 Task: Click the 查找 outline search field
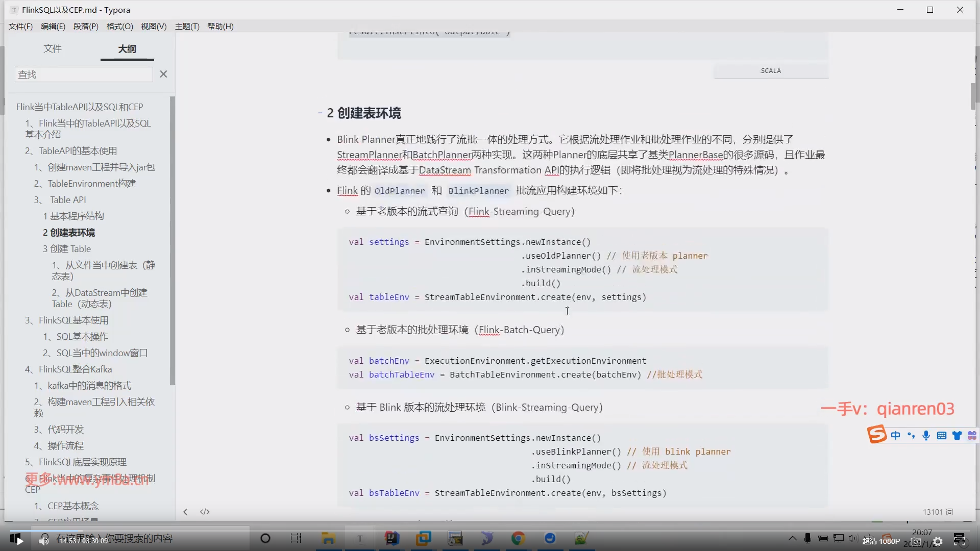coord(84,74)
